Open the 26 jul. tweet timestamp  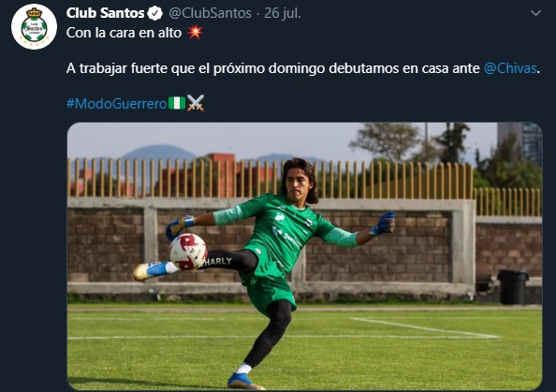(283, 13)
